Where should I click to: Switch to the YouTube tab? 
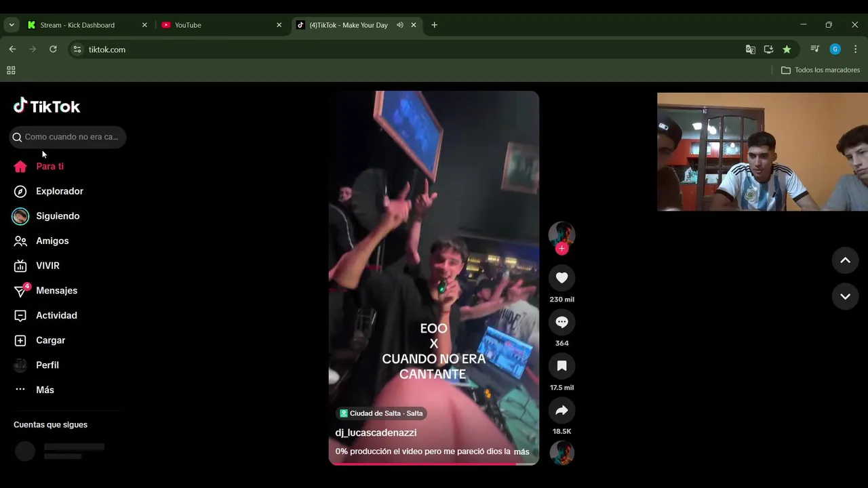pyautogui.click(x=221, y=25)
